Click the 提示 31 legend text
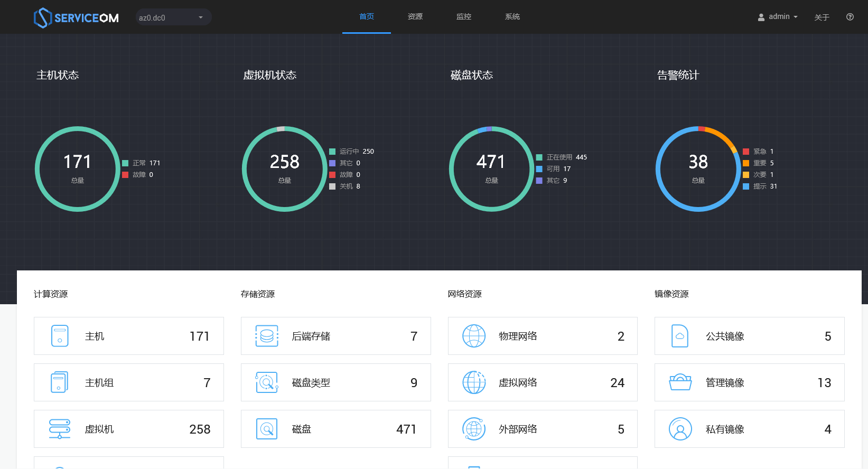This screenshot has width=868, height=469. pyautogui.click(x=766, y=186)
